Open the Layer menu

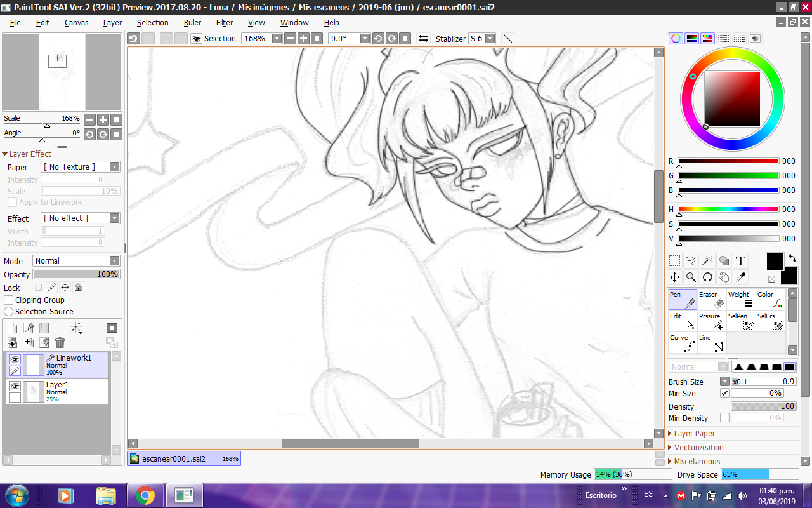(x=112, y=23)
